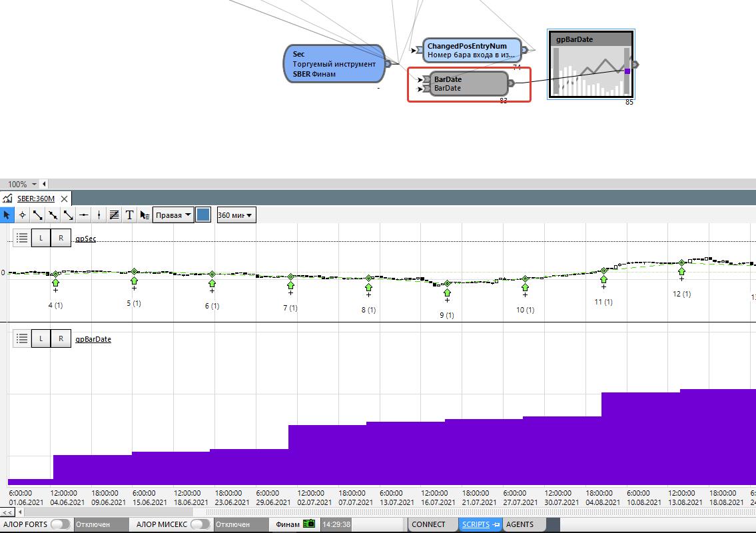Pick the vertical line drawing tool
The width and height of the screenshot is (756, 533).
coord(99,215)
